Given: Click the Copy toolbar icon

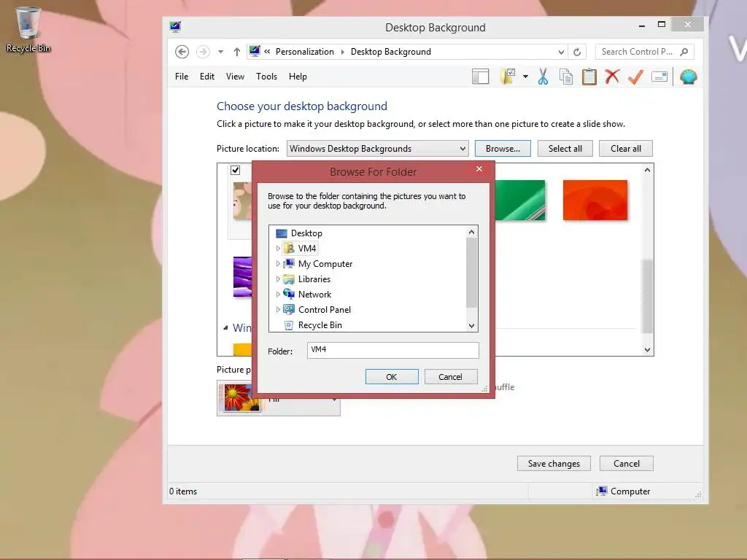Looking at the screenshot, I should (566, 77).
